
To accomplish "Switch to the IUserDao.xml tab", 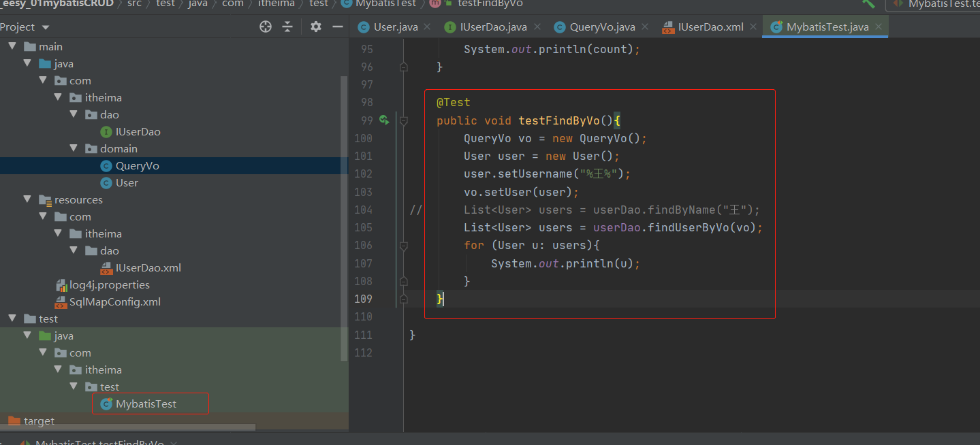I will coord(710,27).
